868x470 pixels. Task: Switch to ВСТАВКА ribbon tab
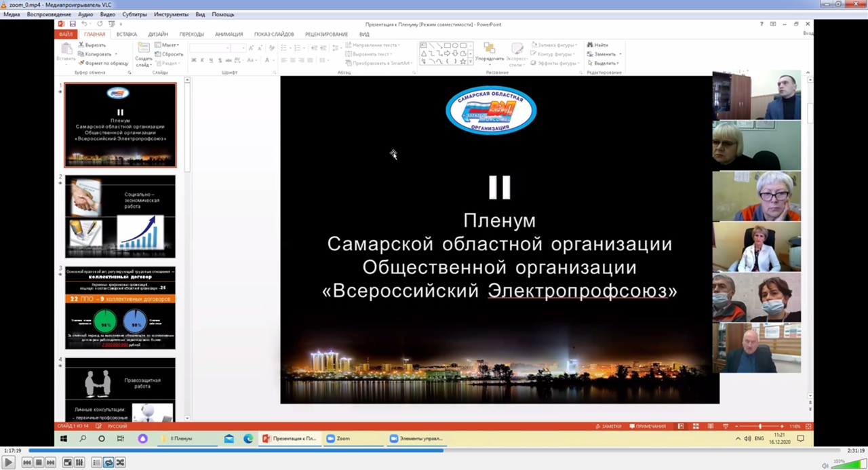tap(127, 34)
